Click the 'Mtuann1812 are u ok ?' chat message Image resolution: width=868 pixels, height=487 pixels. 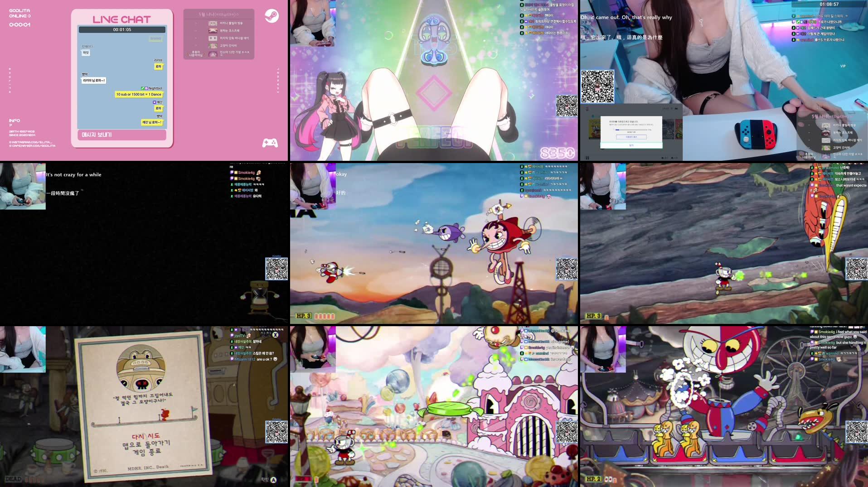coord(254,359)
